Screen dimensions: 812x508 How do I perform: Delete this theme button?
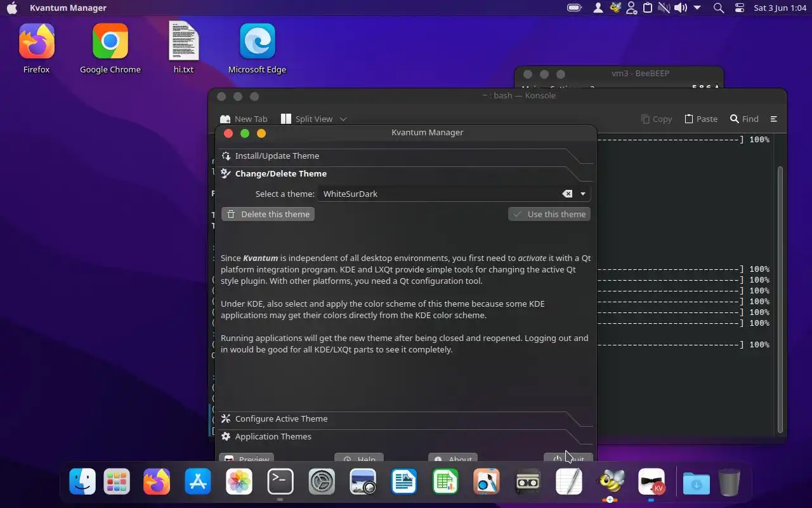[268, 214]
